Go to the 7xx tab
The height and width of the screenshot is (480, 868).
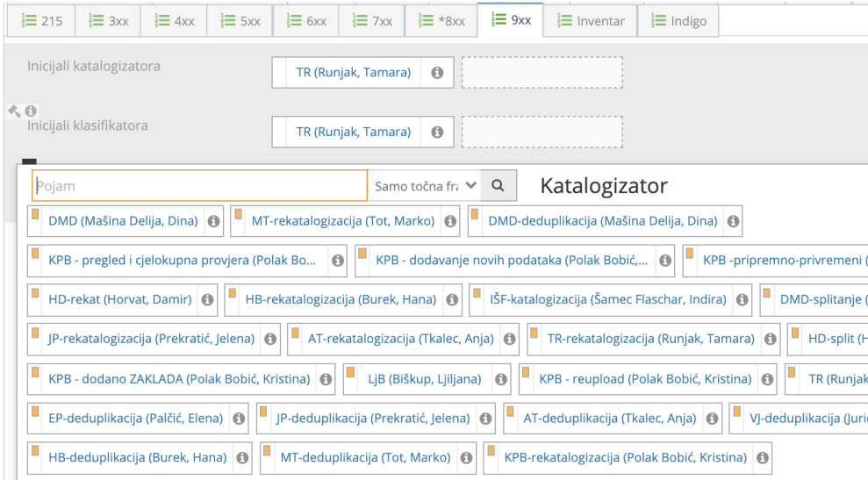click(372, 21)
